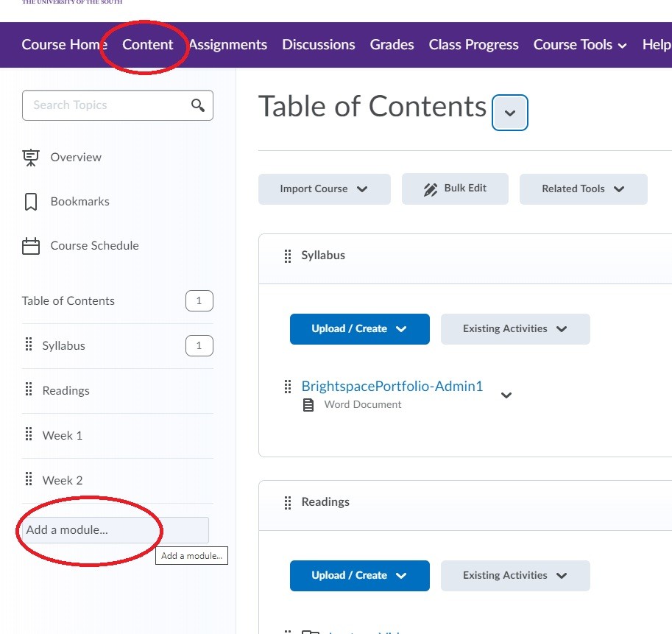Select the Week 2 module in sidebar
This screenshot has width=672, height=634.
(62, 481)
